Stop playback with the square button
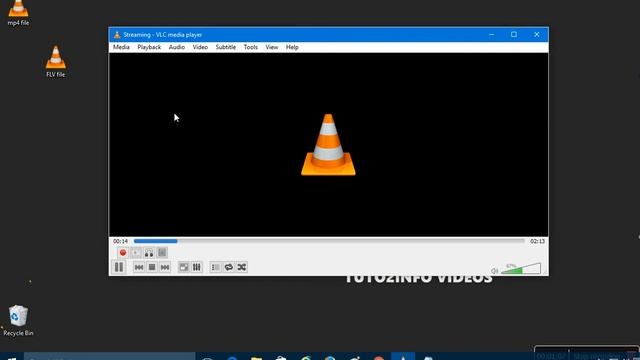The image size is (640, 360). point(152,267)
